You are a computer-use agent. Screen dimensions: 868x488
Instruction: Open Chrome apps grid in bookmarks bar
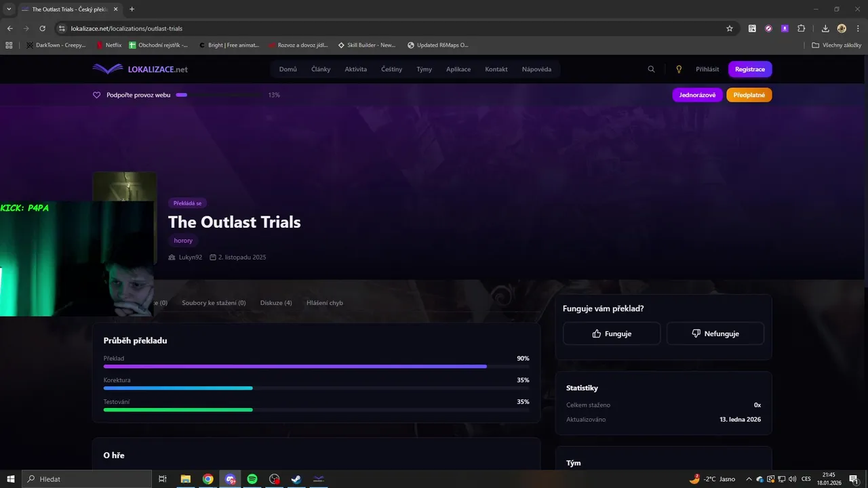9,45
